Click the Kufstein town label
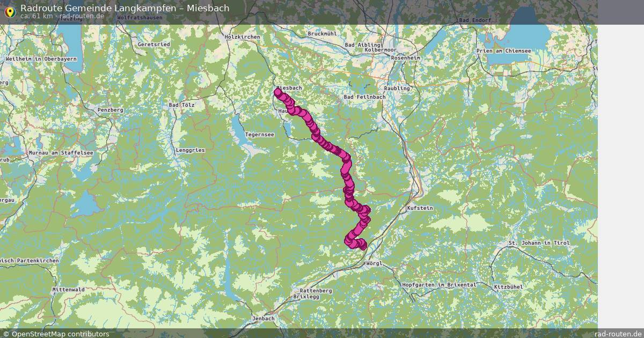This screenshot has width=644, height=338. coord(420,208)
